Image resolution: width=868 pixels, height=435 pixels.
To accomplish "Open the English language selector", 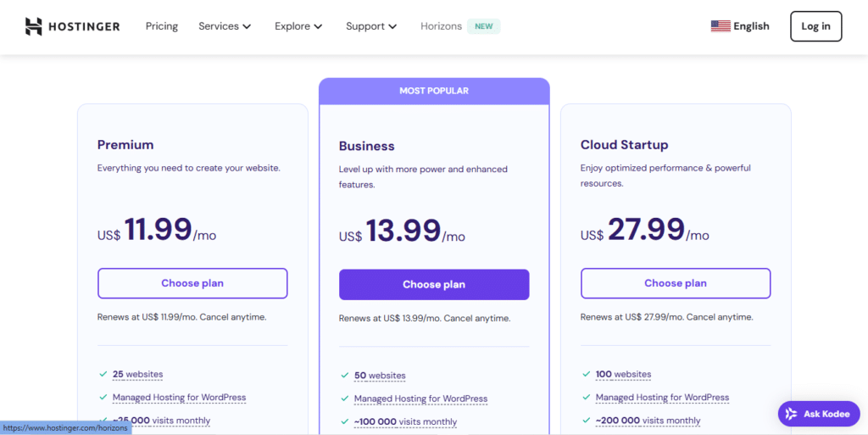I will click(740, 26).
